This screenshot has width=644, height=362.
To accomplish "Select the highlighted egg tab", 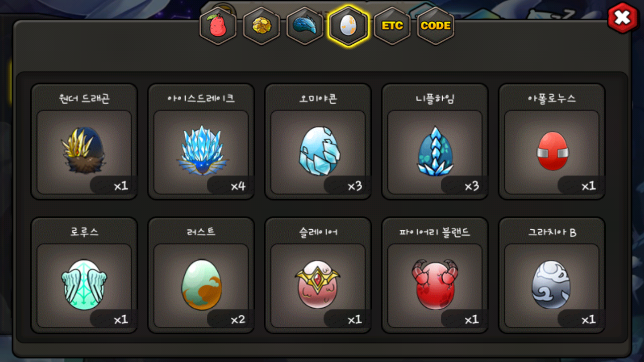I will (348, 26).
